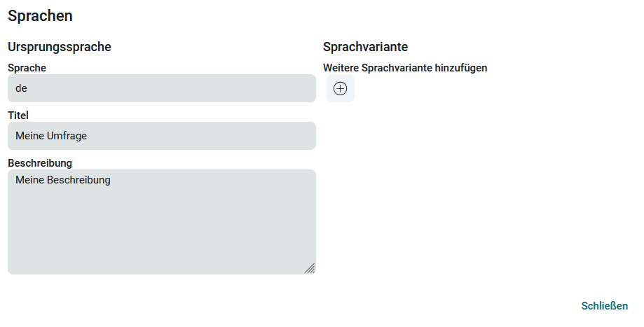Viewport: 644px width, 327px height.
Task: Close the Sprachen dialog via Schließen
Action: pyautogui.click(x=604, y=306)
